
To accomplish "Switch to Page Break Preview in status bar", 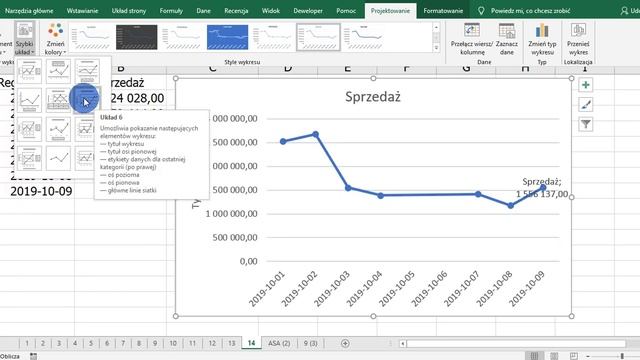I will coord(573,356).
